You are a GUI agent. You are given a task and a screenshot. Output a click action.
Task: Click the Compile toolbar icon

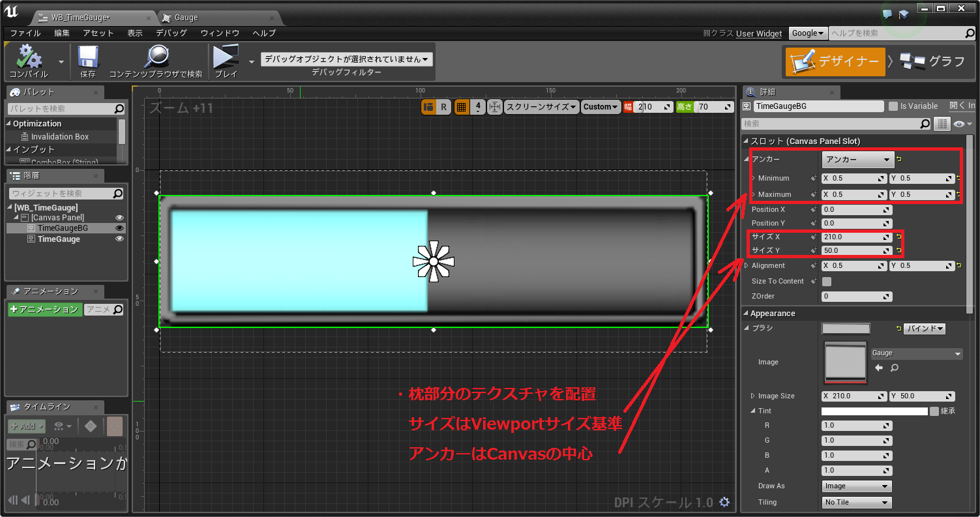(x=29, y=57)
